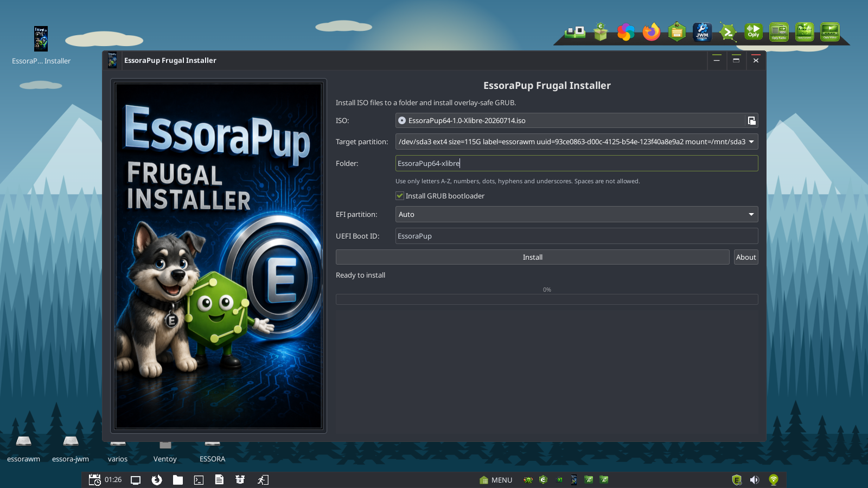Open Oply Radio from the dock

coord(779,32)
